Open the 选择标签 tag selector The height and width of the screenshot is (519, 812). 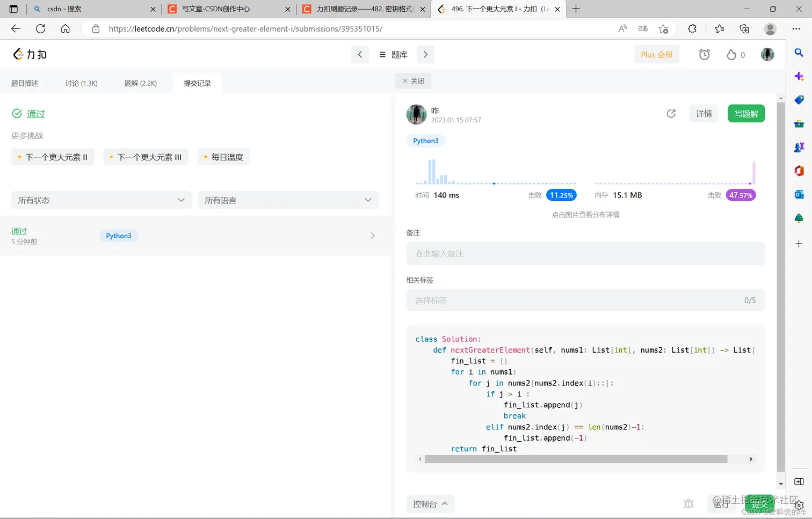click(585, 301)
